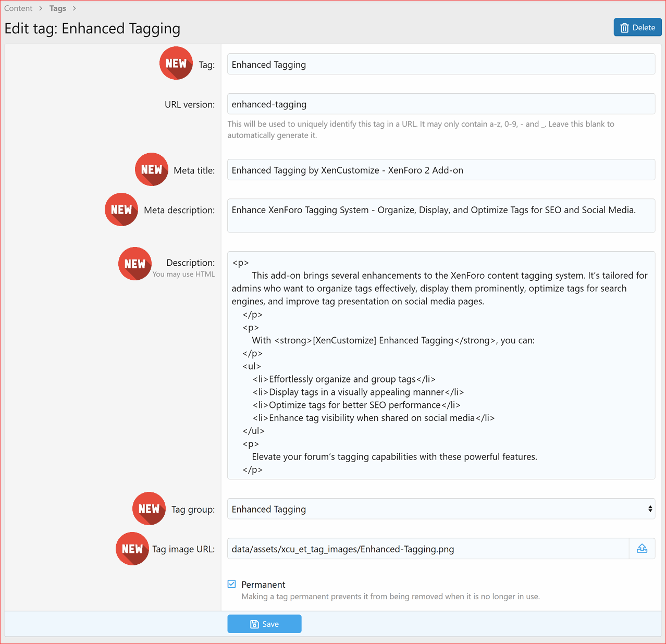Click inside the Description HTML textarea
This screenshot has height=644, width=666.
(441, 365)
